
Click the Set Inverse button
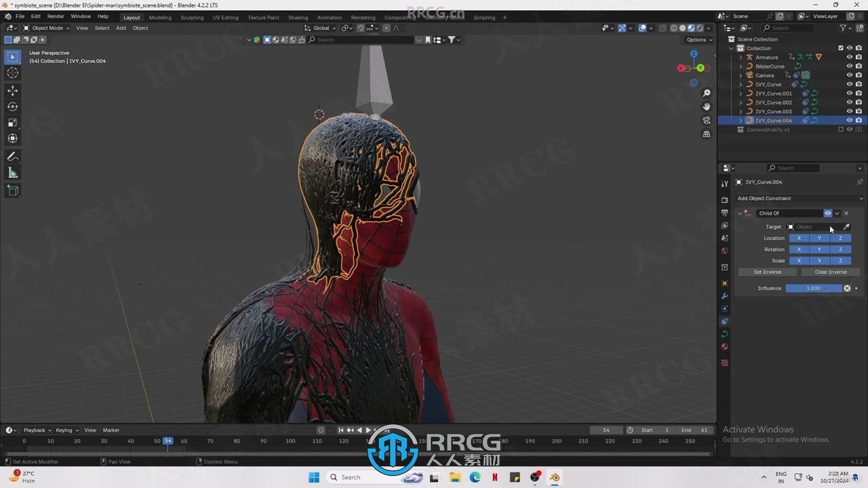(x=768, y=272)
